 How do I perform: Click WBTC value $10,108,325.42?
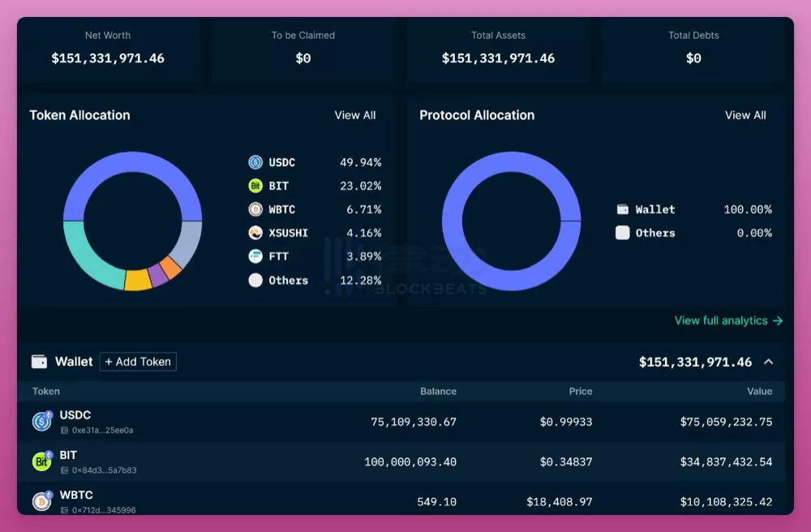(726, 501)
